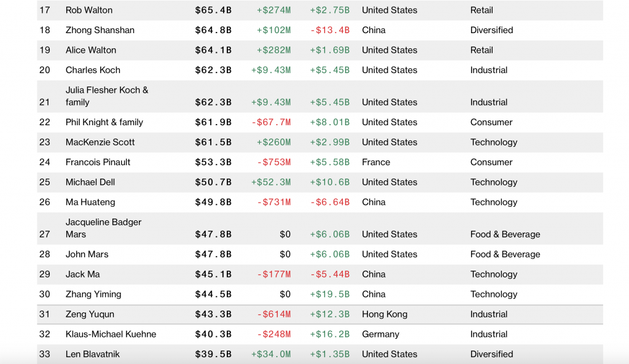Screen dimensions: 629x364
Task: Click Hong Kong in Zeng Yuqun's row
Action: pyautogui.click(x=385, y=314)
